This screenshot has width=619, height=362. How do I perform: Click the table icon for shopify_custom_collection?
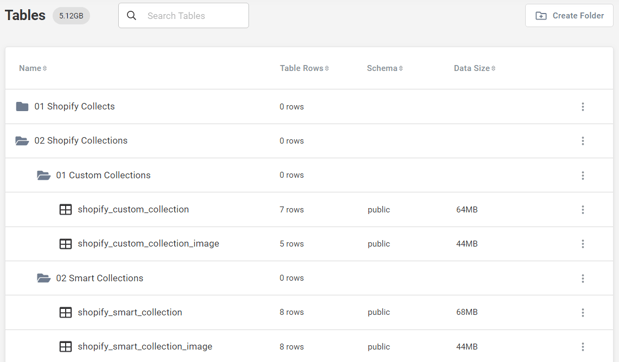pos(66,209)
